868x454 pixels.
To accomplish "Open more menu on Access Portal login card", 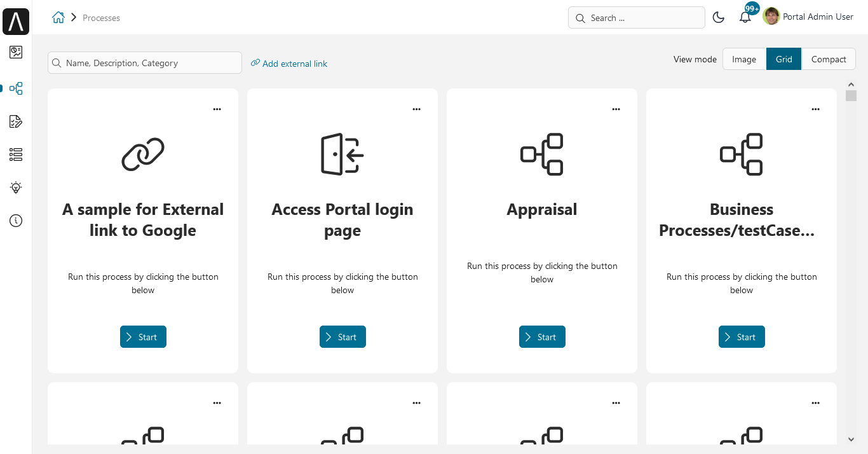I will (x=417, y=109).
